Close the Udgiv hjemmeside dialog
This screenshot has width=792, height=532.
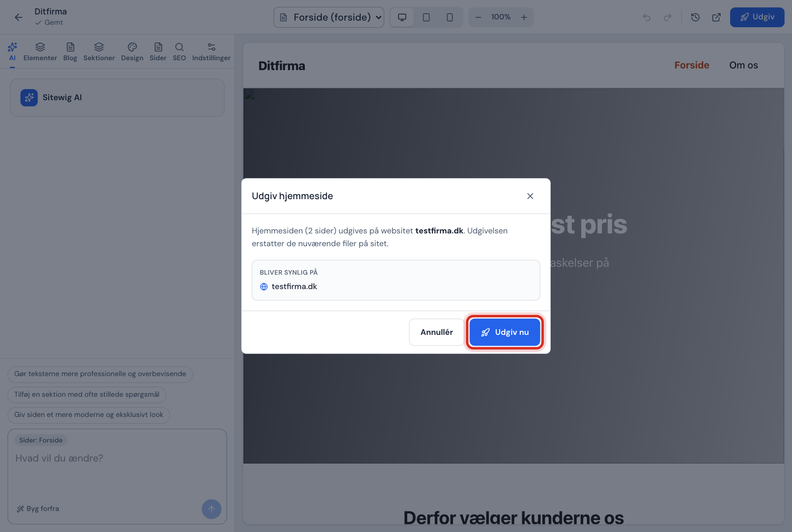(x=530, y=196)
